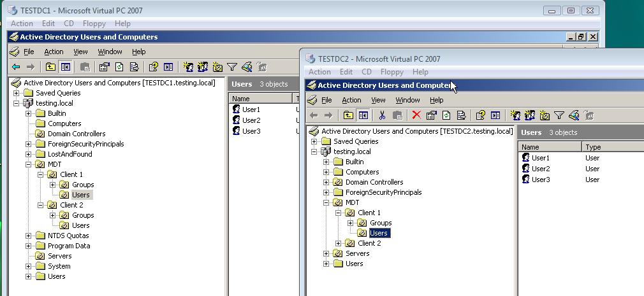Expand Builtin in TESTDC1 tree

click(x=28, y=113)
